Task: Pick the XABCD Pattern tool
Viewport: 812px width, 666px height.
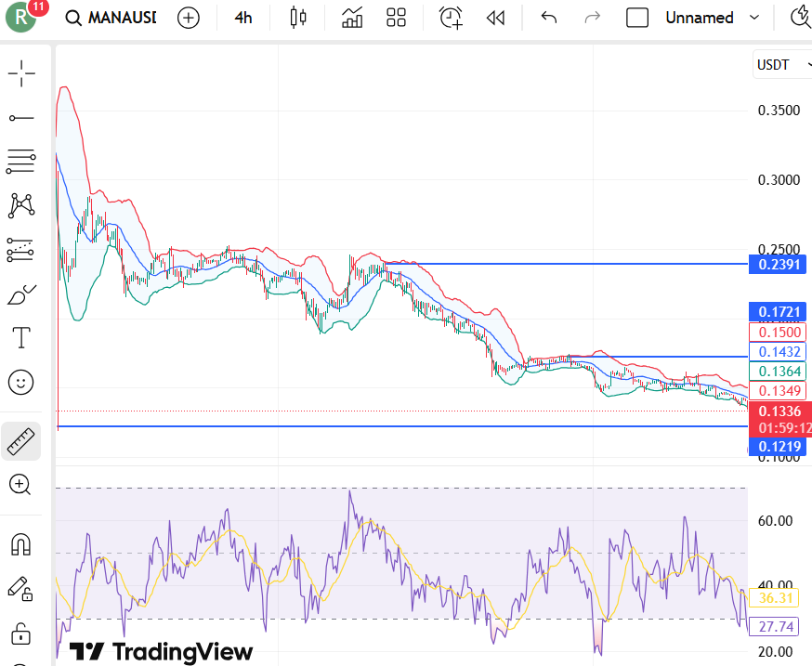Action: pos(21,205)
